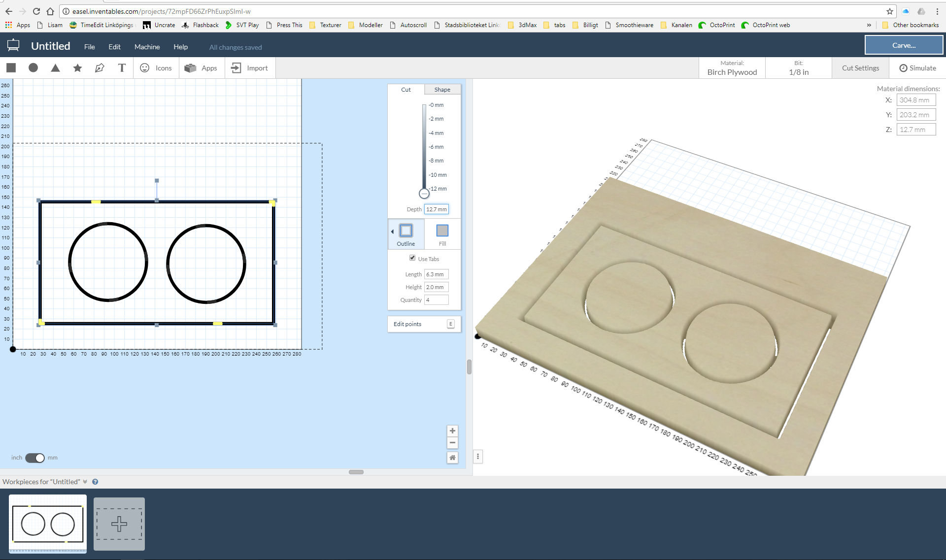Click the depth input field 12.7mm

coord(436,209)
